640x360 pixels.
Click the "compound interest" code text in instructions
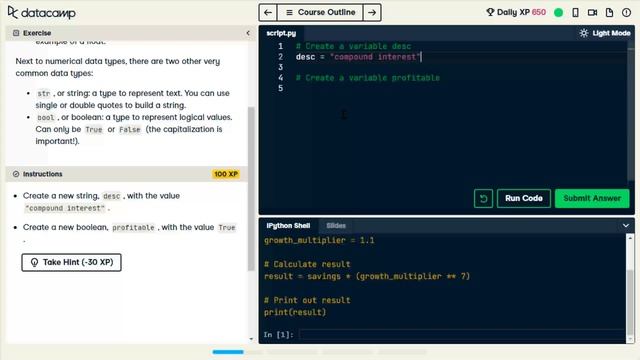65,208
